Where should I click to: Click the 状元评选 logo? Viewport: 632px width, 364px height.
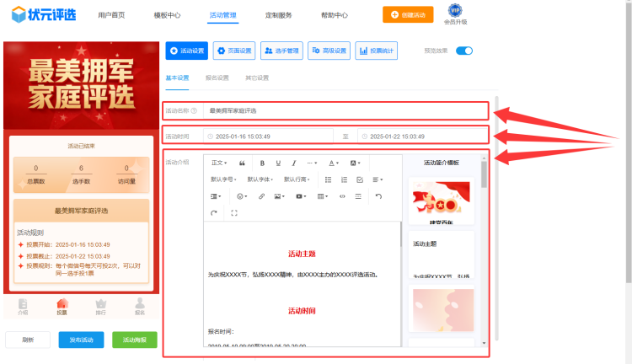(44, 15)
